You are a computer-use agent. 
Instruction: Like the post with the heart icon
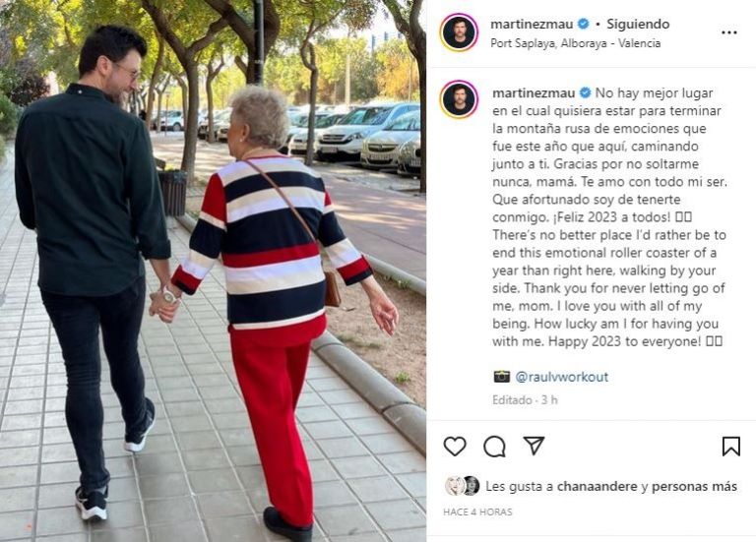[455, 447]
